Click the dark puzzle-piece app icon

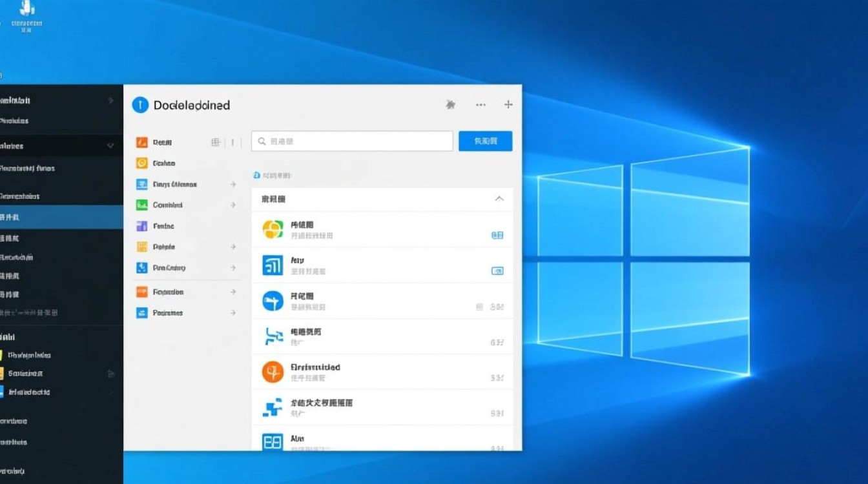tap(272, 408)
